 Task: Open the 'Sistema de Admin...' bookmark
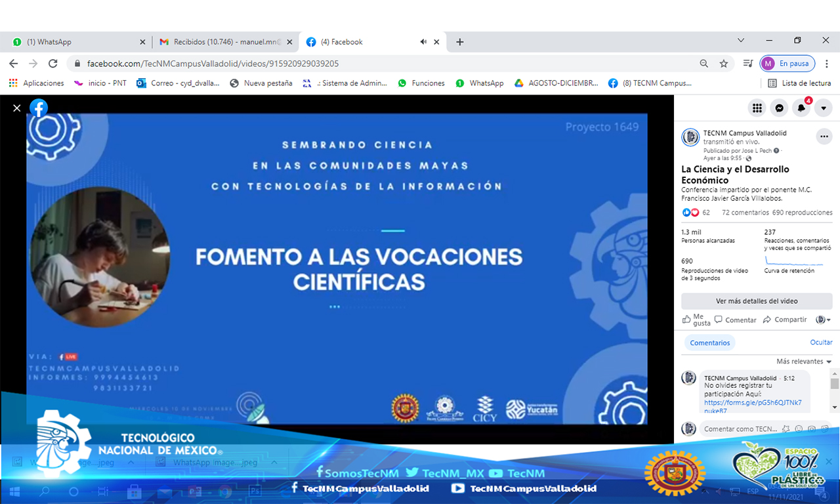[345, 83]
